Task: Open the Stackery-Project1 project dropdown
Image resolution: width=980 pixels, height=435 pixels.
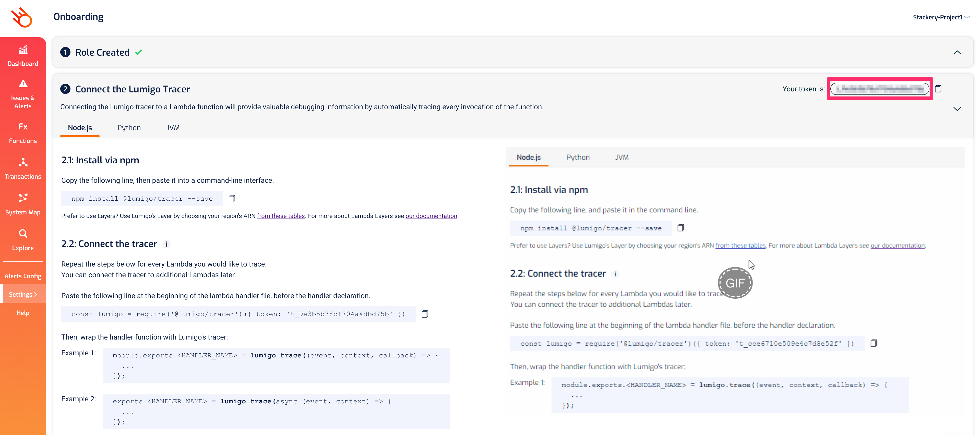Action: [941, 18]
